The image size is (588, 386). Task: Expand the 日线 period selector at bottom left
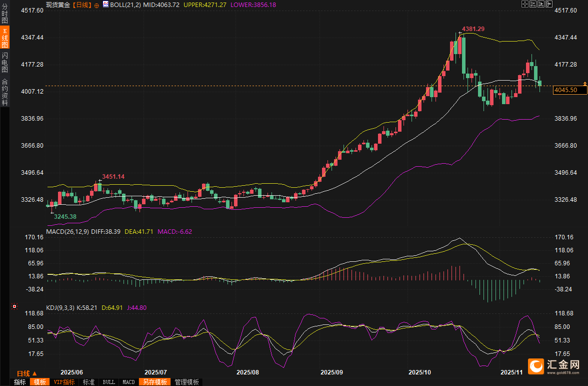tap(27, 373)
